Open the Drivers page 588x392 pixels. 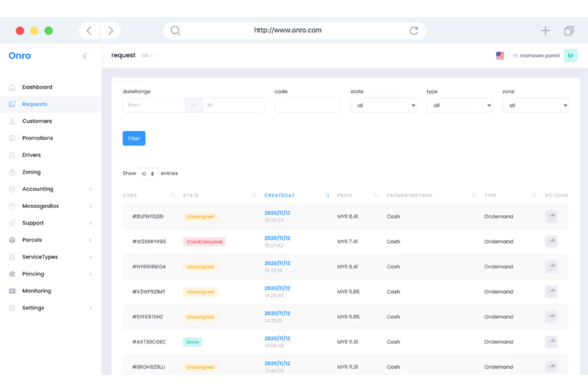point(31,155)
